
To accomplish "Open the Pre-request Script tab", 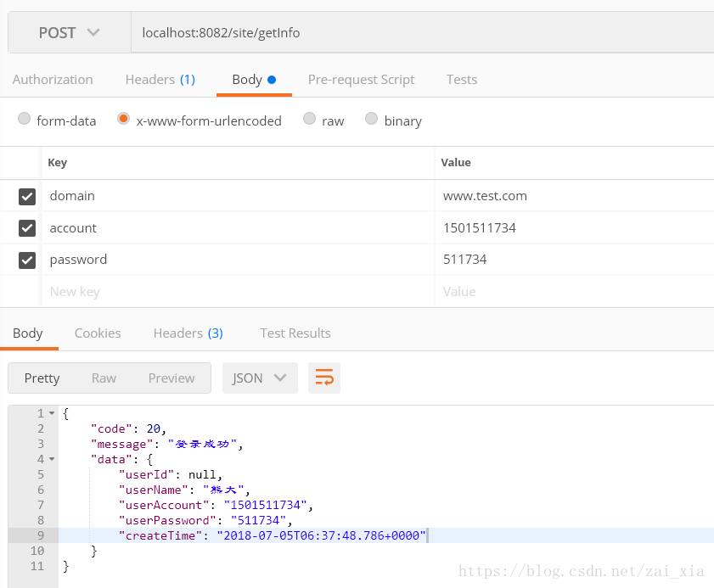I will 361,79.
